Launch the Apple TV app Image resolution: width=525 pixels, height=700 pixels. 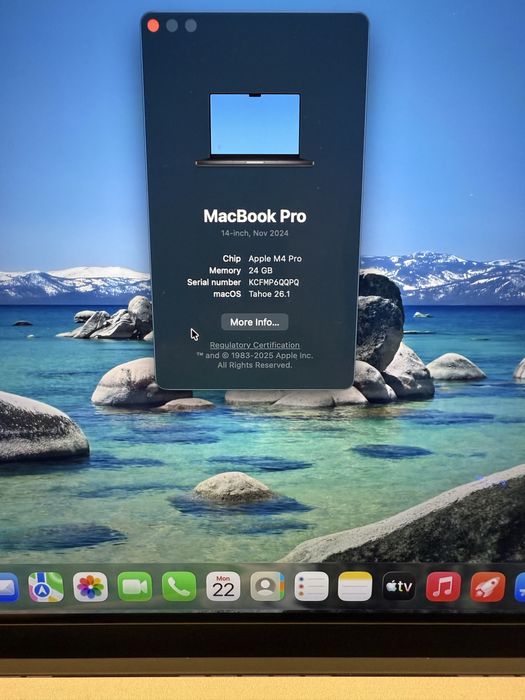pos(399,587)
